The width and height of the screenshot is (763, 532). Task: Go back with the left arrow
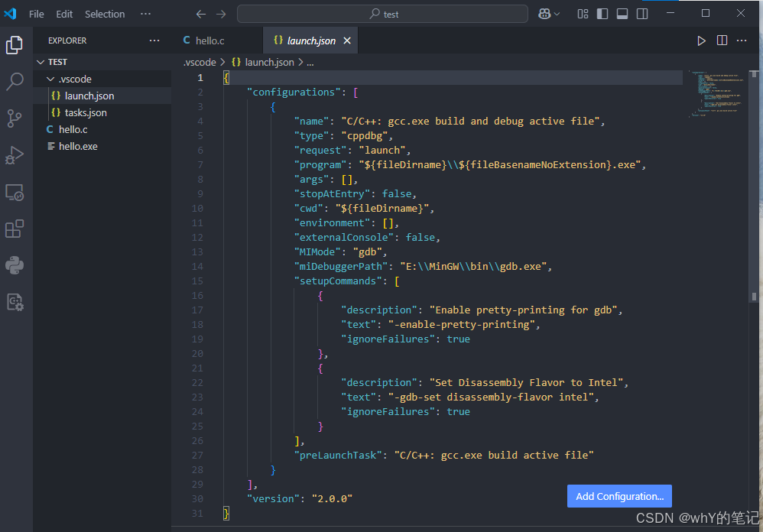(x=201, y=14)
